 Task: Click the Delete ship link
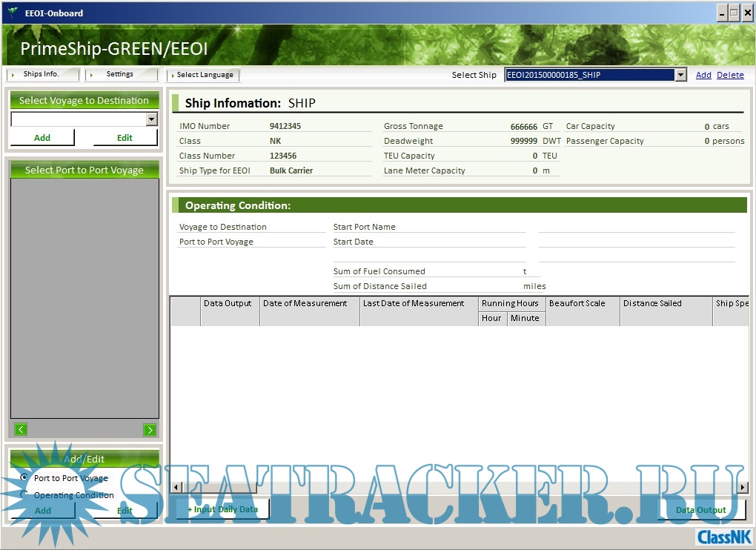pyautogui.click(x=730, y=75)
